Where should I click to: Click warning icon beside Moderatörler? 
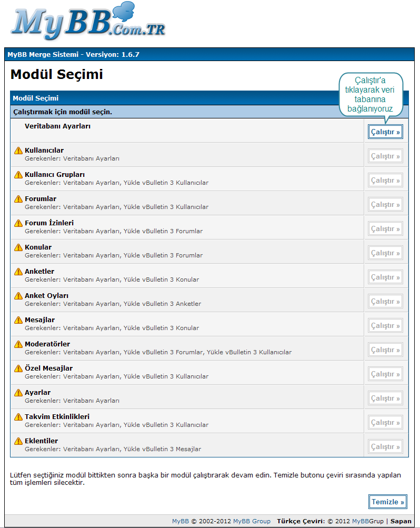tap(18, 344)
